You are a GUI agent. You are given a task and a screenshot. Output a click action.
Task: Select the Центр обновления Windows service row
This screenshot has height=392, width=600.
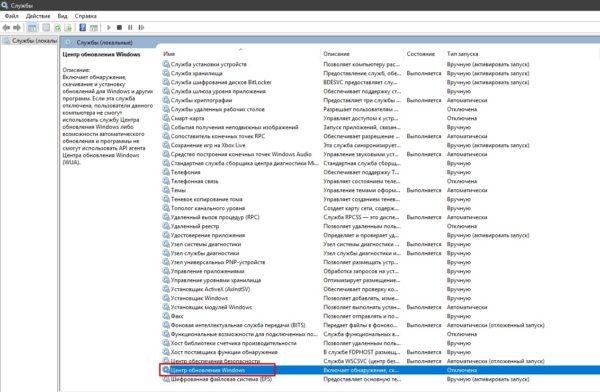pyautogui.click(x=379, y=370)
